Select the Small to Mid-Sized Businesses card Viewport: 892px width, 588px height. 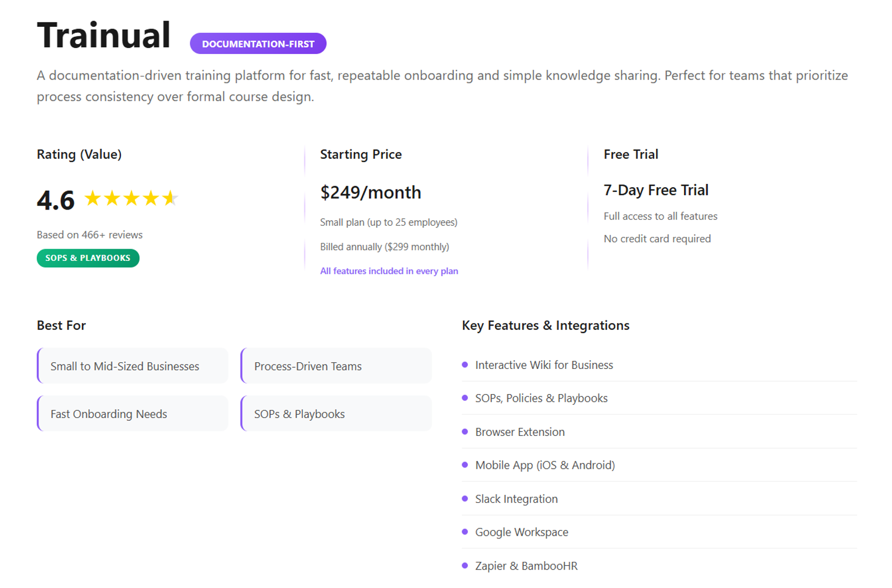click(133, 366)
